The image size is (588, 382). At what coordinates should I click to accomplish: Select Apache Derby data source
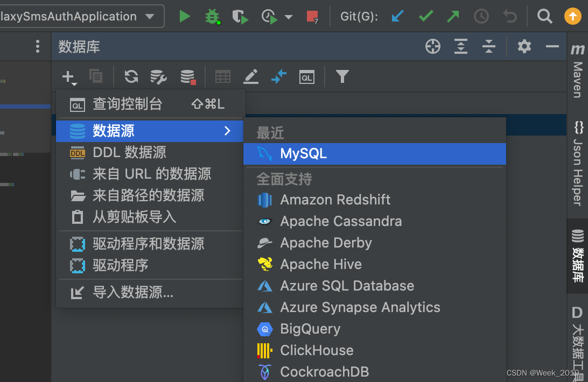click(x=375, y=243)
